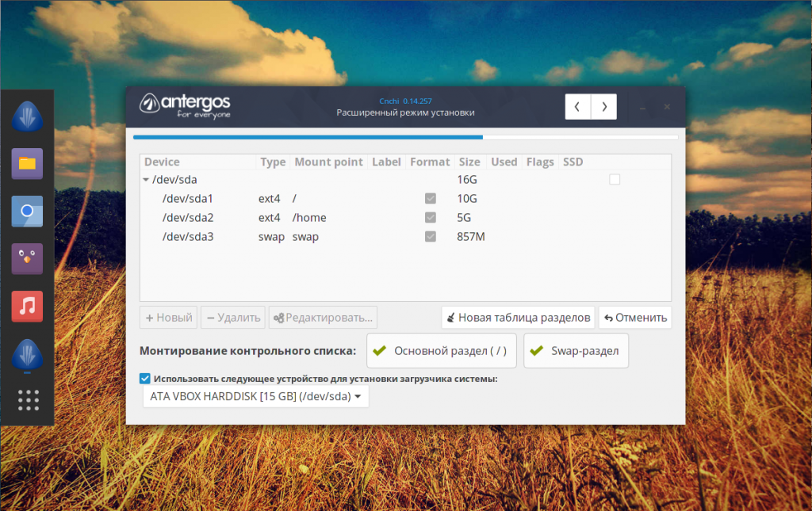812x511 pixels.
Task: Go forward with the right arrow button
Action: coord(604,106)
